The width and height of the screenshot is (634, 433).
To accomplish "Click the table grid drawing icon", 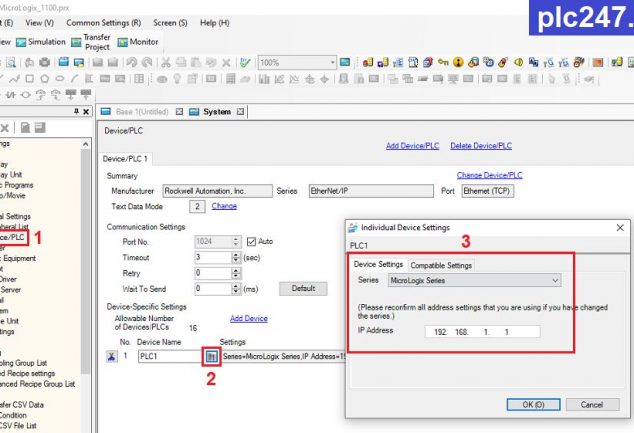I will coord(139,78).
